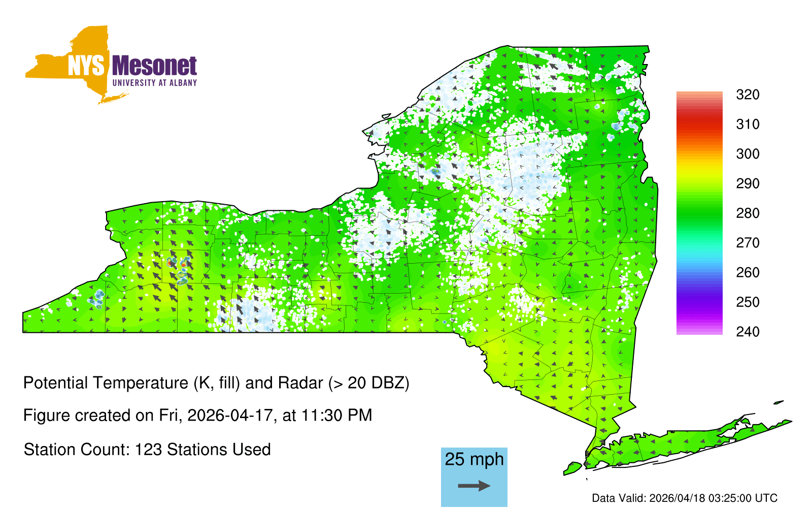This screenshot has height=508, width=812.
Task: Click the 290 label beside the colorbar
Action: click(748, 183)
